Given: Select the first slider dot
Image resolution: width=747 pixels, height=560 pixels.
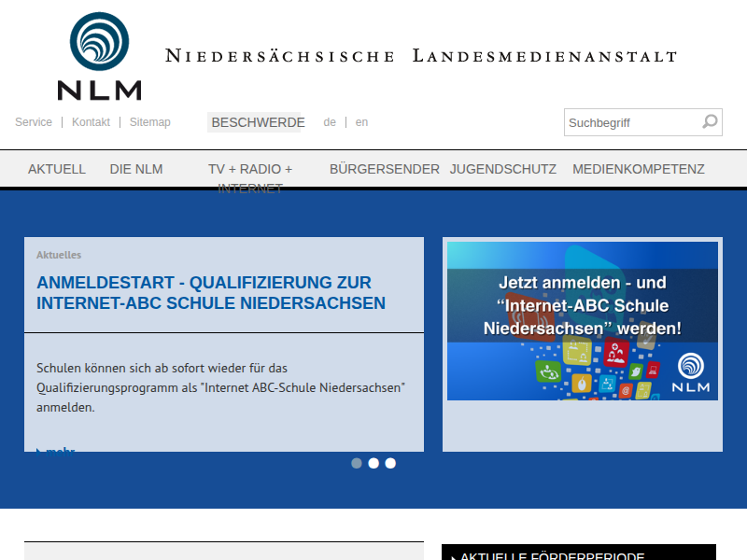Looking at the screenshot, I should (357, 463).
